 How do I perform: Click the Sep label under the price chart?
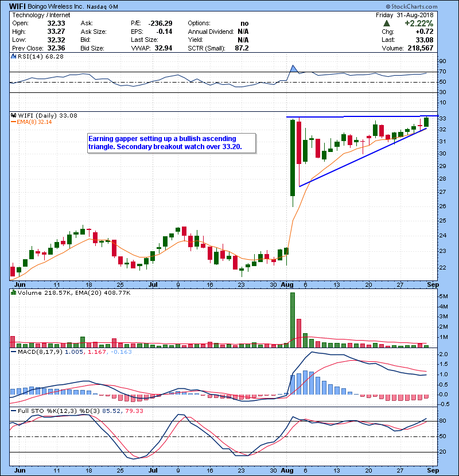click(433, 284)
